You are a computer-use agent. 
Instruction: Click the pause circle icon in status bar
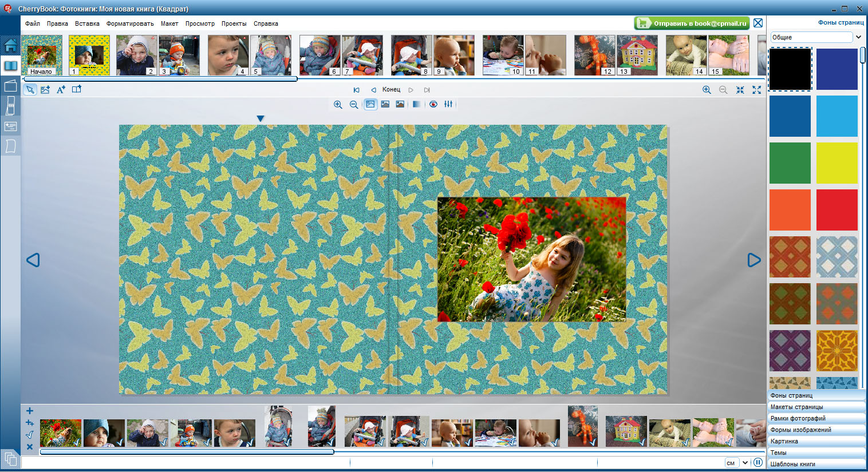[758, 462]
